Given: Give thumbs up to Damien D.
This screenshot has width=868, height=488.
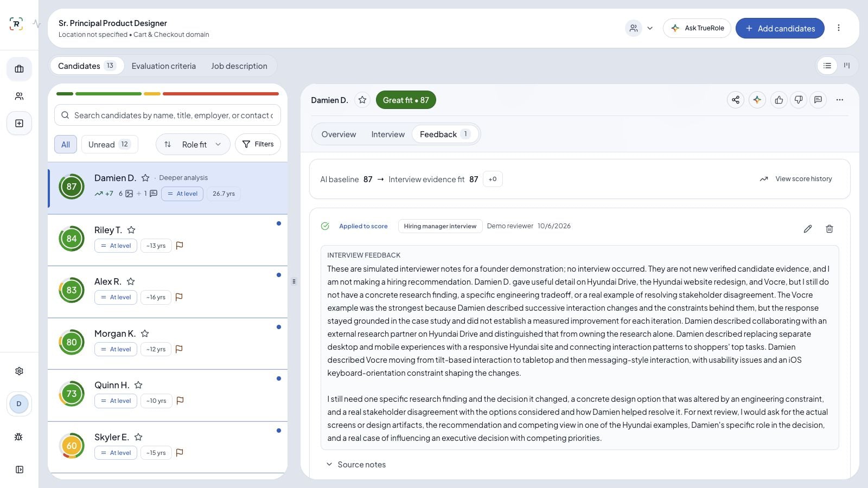Looking at the screenshot, I should pos(779,100).
